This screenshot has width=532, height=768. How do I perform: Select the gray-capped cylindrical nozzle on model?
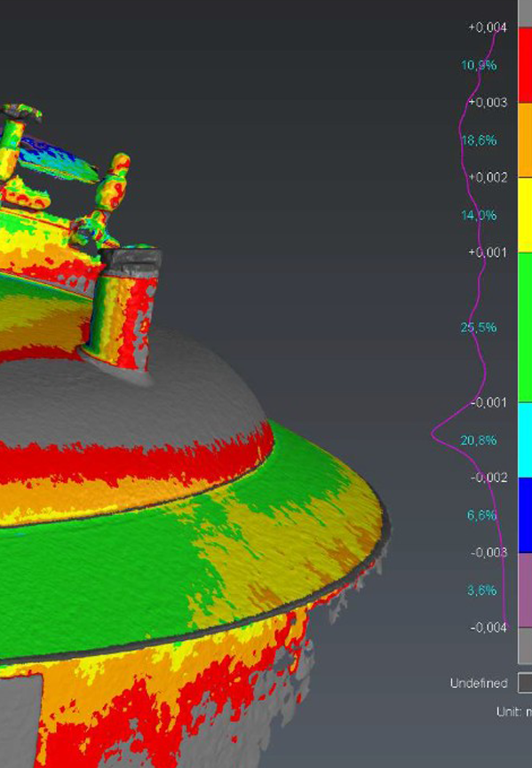tap(125, 313)
